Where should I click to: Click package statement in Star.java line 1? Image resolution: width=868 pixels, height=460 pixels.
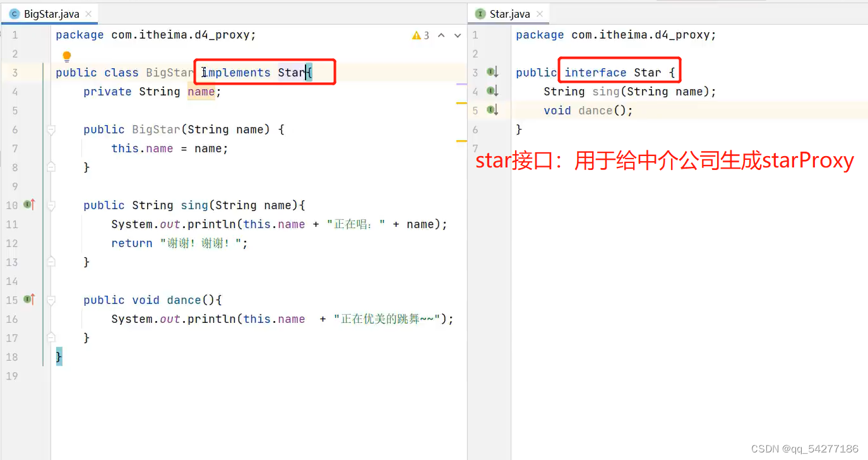[616, 35]
